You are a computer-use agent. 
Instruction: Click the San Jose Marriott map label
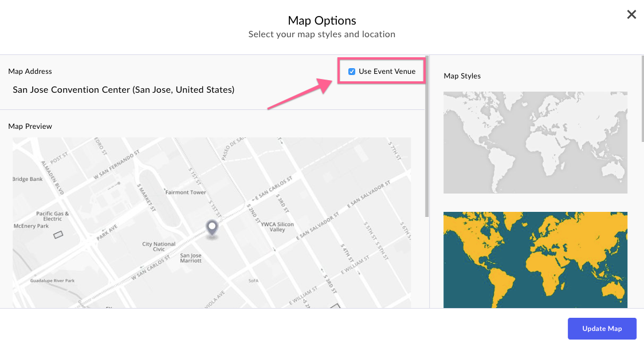coord(191,258)
